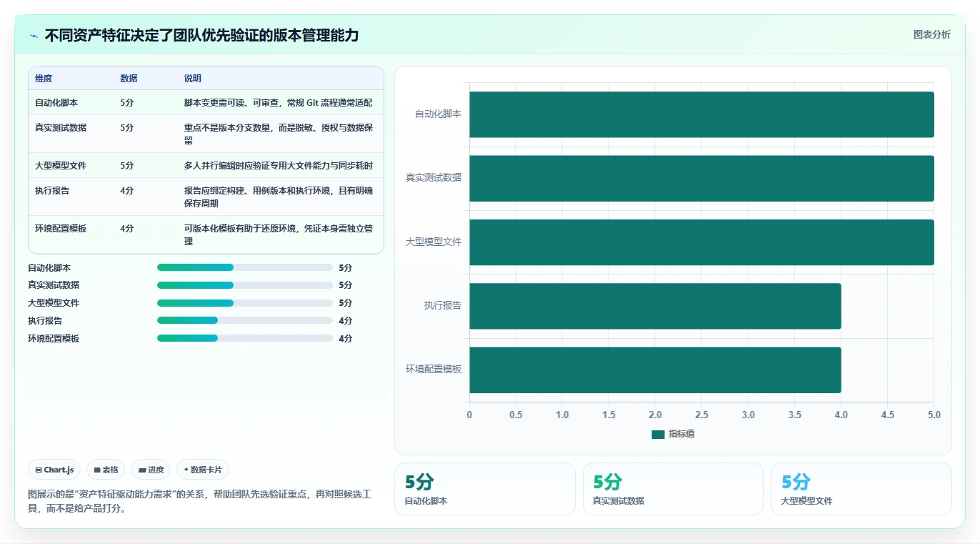Click the 自动化脚本 progress bar

pyautogui.click(x=245, y=267)
